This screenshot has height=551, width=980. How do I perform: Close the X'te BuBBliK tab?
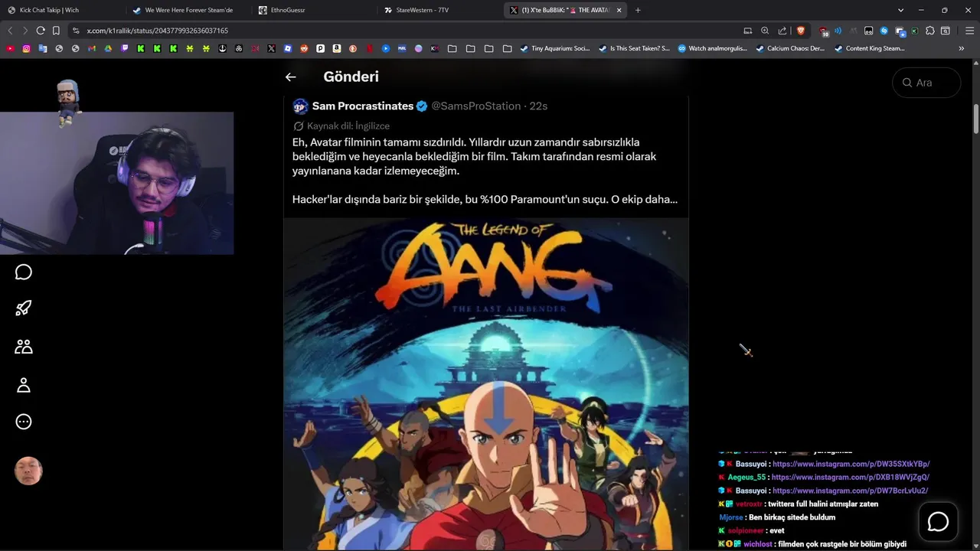[619, 10]
